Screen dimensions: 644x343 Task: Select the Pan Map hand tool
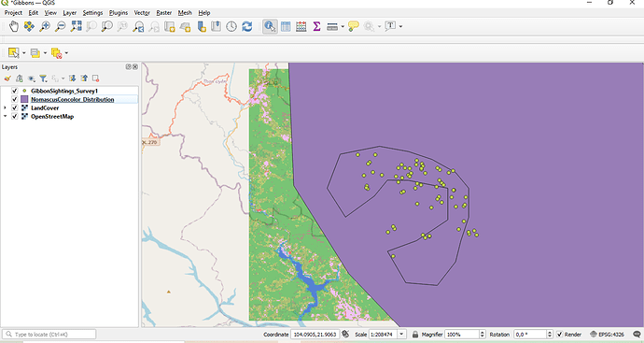(x=14, y=27)
